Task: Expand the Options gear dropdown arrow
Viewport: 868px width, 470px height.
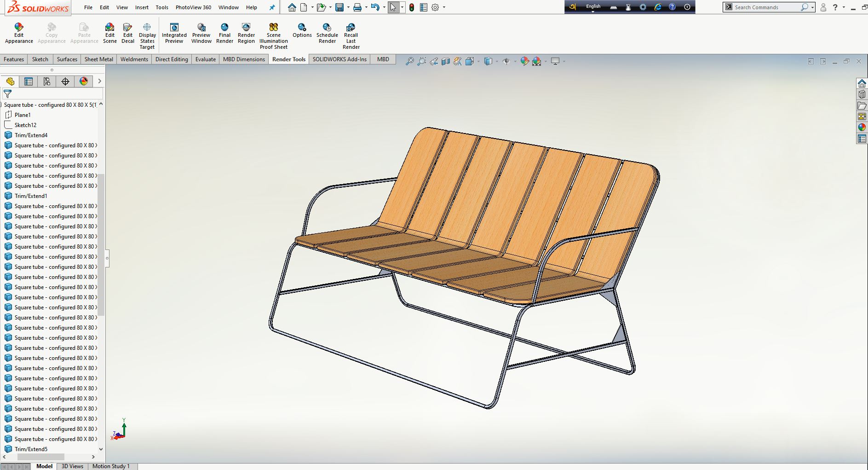Action: 444,7
